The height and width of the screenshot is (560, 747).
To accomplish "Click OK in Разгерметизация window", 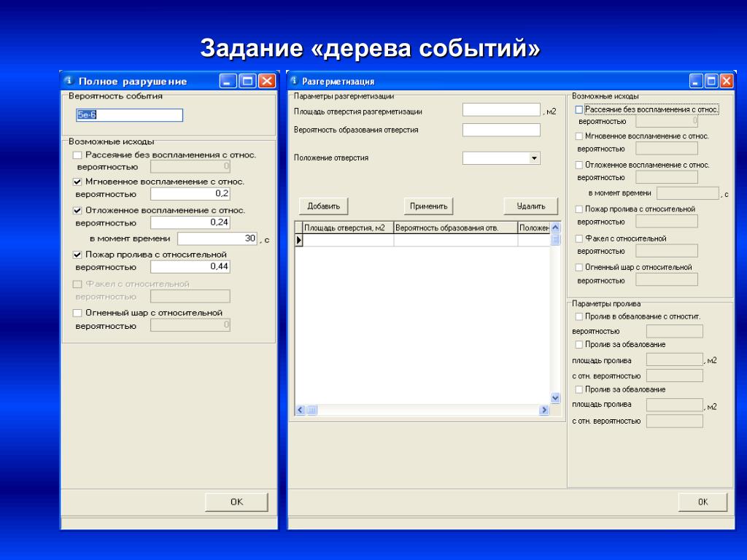I will 703,502.
